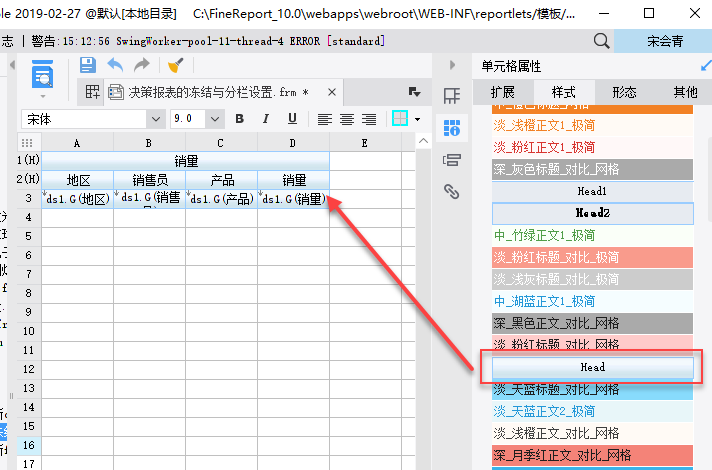
Task: Apply the 深_黑色正文_对比_网格 style
Action: point(592,323)
